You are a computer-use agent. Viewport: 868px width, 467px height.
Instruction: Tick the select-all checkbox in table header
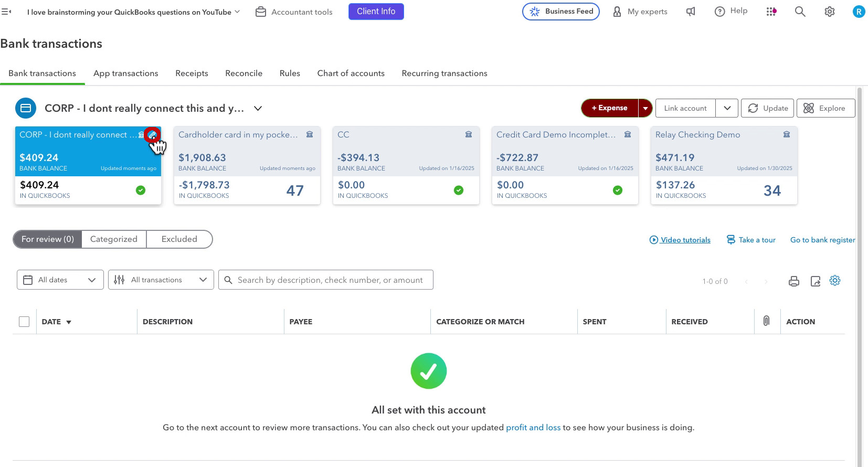pyautogui.click(x=24, y=322)
